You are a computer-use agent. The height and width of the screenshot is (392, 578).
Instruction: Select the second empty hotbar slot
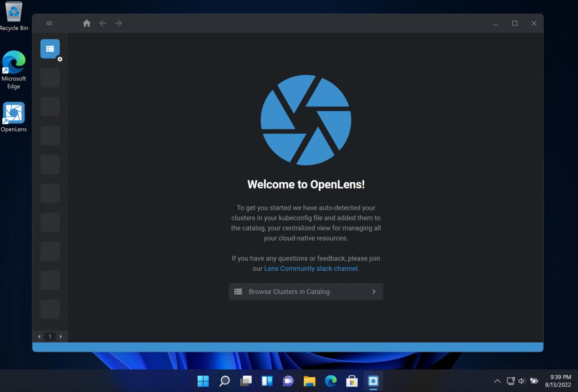pos(50,107)
